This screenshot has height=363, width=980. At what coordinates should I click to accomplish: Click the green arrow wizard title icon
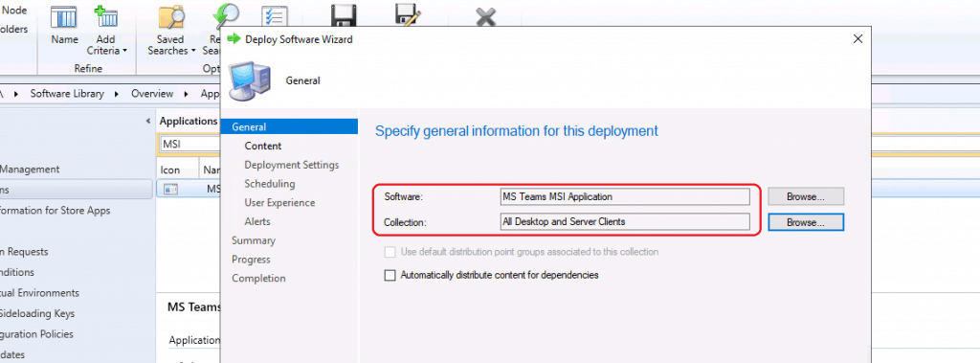pos(234,39)
